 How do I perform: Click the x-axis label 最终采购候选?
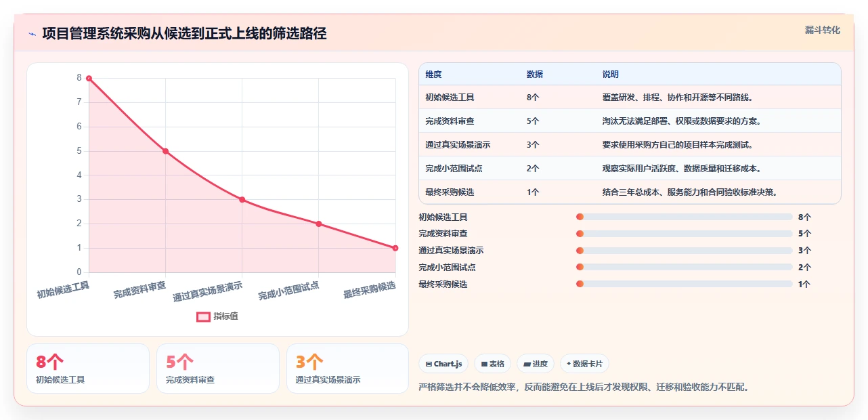(x=369, y=290)
